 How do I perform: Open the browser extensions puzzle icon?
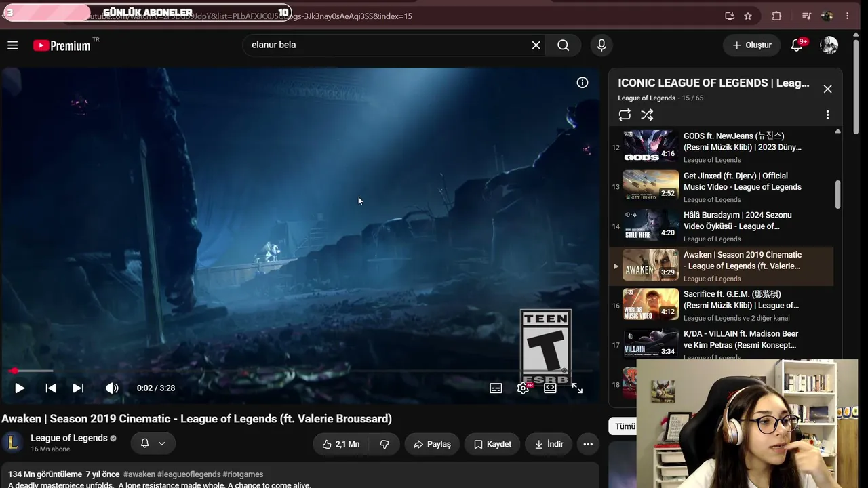click(x=776, y=16)
